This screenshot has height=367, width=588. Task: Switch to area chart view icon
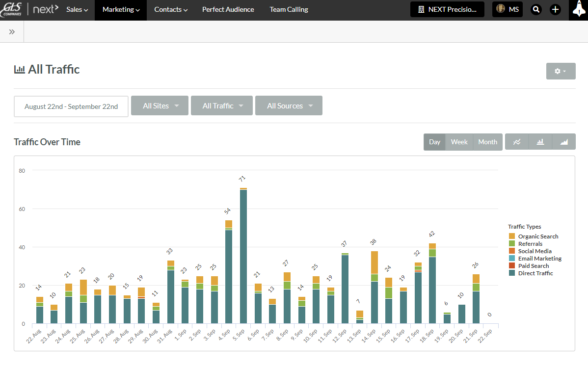[564, 142]
